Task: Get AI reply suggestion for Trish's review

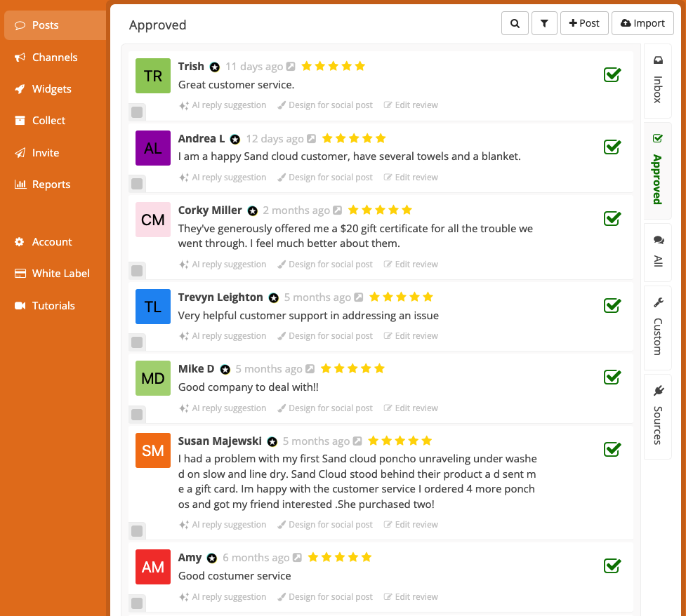Action: click(x=223, y=105)
